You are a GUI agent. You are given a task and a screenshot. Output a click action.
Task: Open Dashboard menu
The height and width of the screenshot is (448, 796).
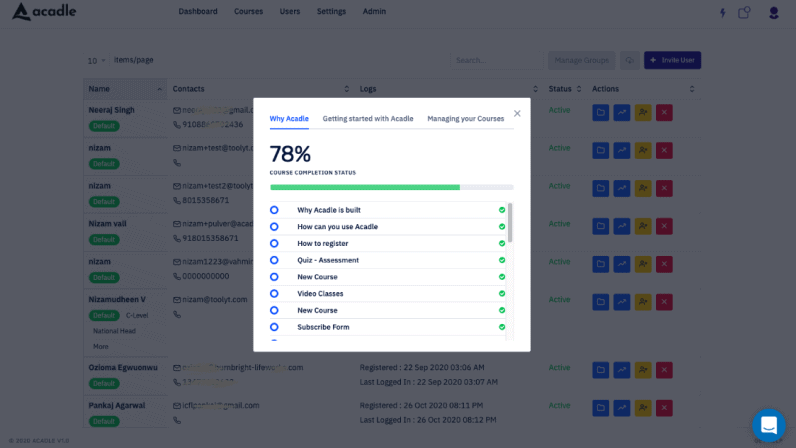[198, 11]
